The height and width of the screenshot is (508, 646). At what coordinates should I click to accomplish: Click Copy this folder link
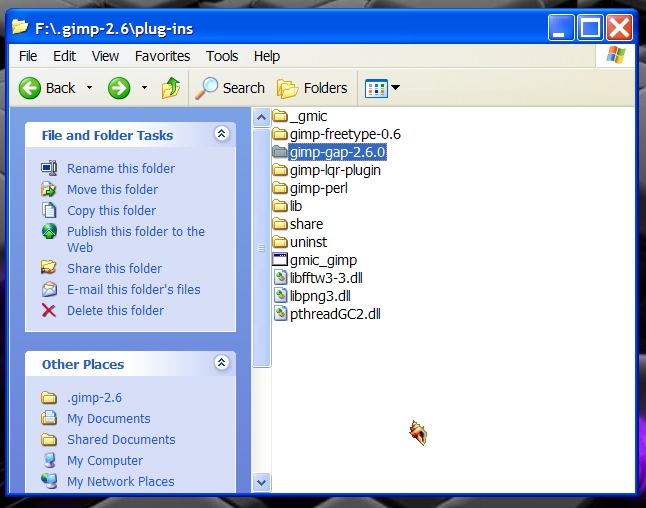(x=111, y=211)
